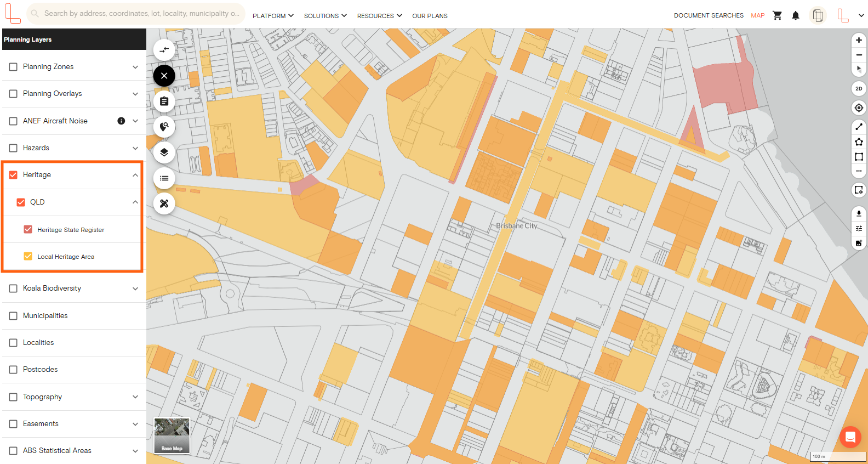
Task: Show ANEF Aircraft Noise info icon
Action: [x=121, y=121]
